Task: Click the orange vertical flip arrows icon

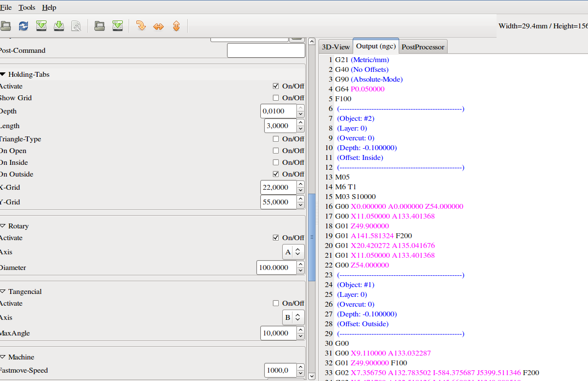Action: coord(176,25)
